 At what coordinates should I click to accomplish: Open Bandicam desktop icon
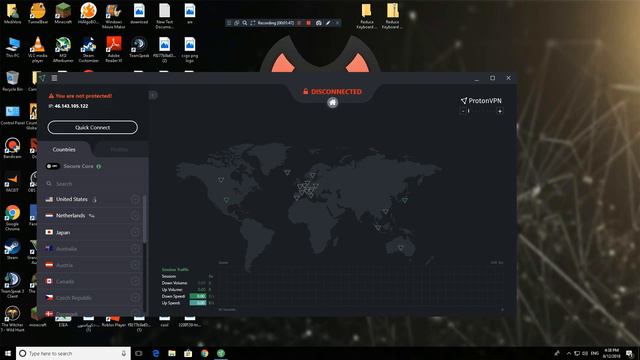pos(12,148)
